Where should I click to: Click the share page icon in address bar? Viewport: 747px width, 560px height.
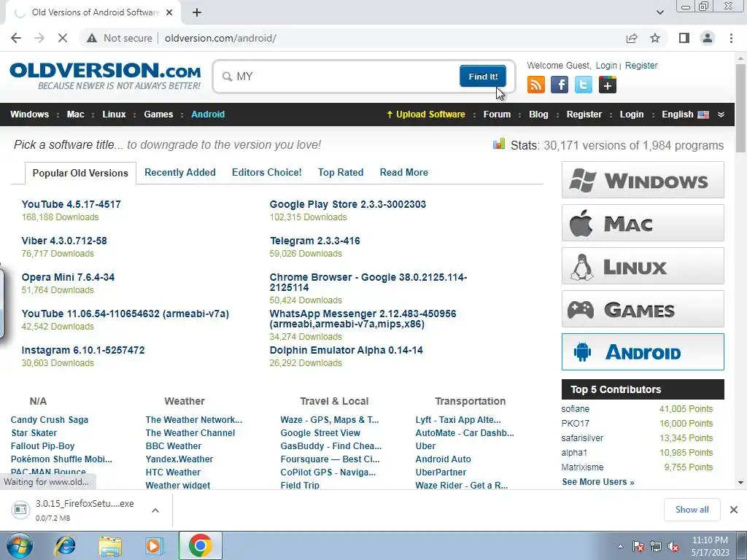point(632,38)
